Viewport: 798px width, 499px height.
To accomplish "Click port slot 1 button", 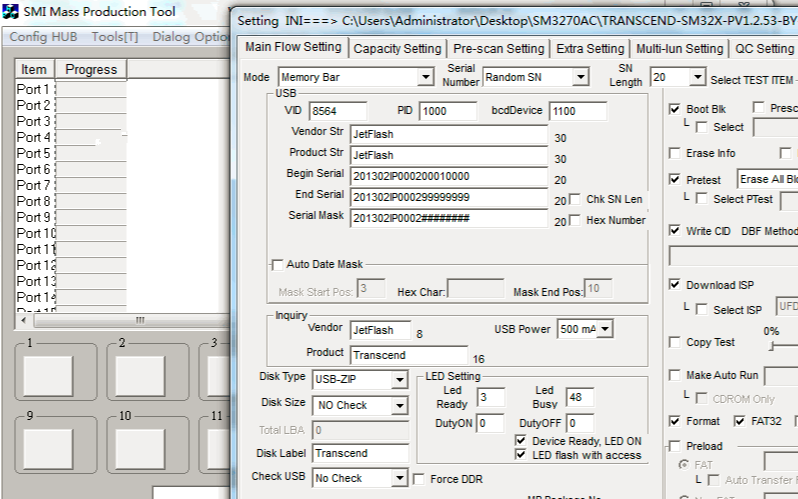I will (48, 375).
